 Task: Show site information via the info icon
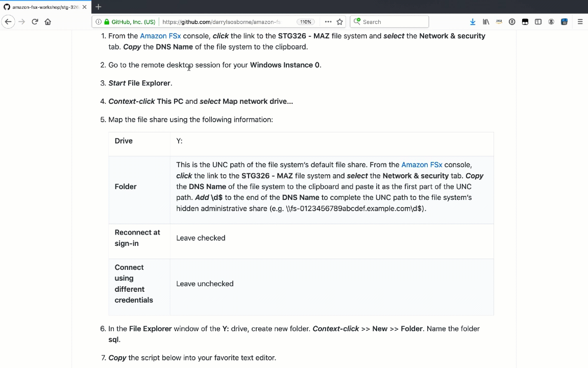click(x=98, y=22)
